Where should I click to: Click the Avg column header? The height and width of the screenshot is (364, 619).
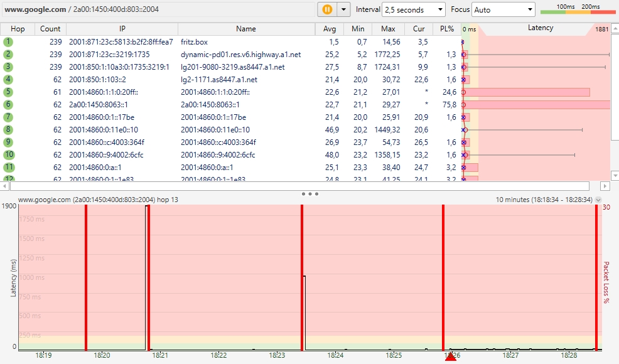(329, 29)
